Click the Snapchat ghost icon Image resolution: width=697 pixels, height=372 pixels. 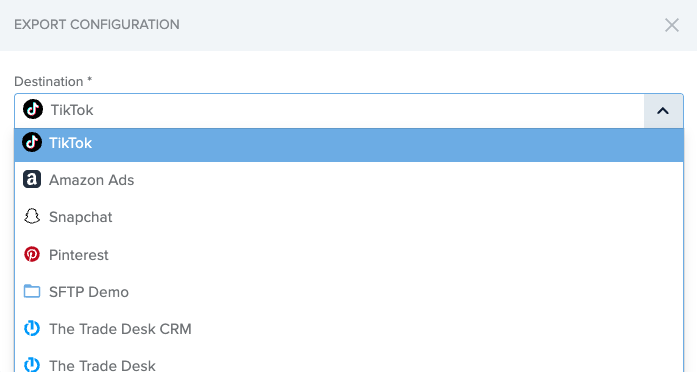(32, 216)
